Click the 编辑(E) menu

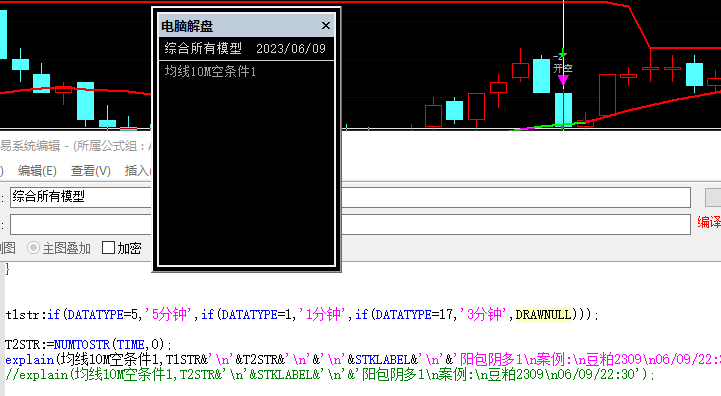pos(37,171)
